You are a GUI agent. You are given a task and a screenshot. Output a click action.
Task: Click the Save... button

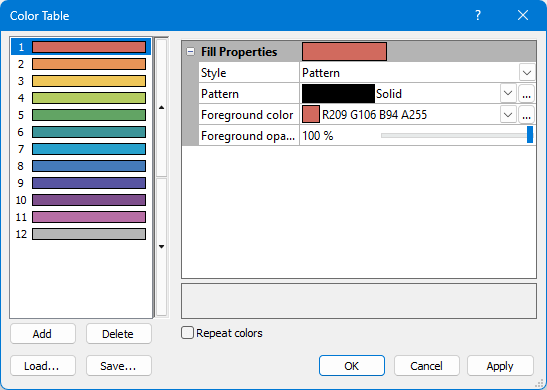119,366
